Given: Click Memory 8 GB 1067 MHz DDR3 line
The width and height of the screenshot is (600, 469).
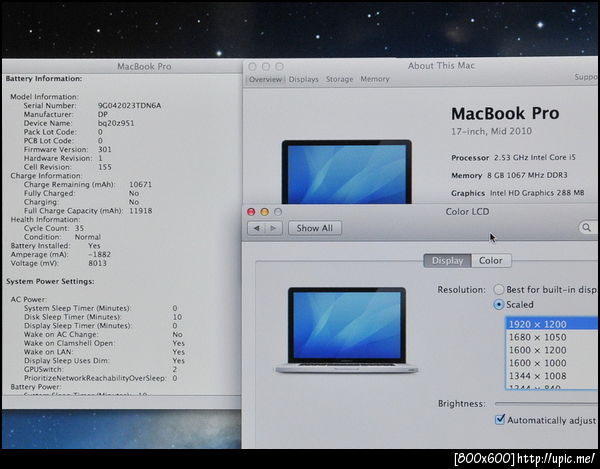Looking at the screenshot, I should click(509, 176).
